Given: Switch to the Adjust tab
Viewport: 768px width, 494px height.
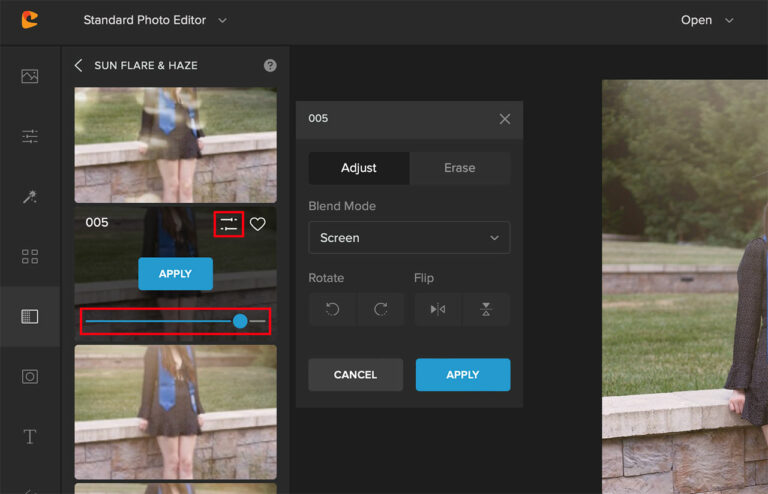Looking at the screenshot, I should coord(359,168).
